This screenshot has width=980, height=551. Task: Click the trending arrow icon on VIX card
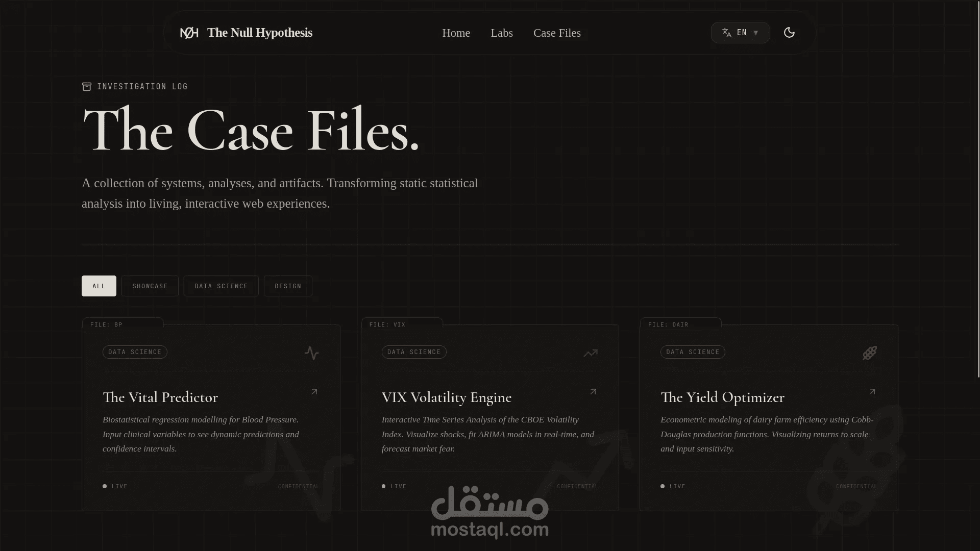coord(591,353)
